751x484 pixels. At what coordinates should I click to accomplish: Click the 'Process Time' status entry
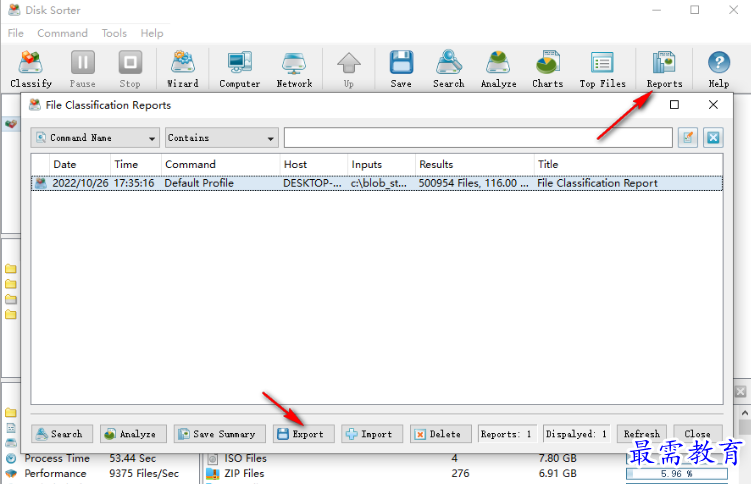tap(57, 458)
